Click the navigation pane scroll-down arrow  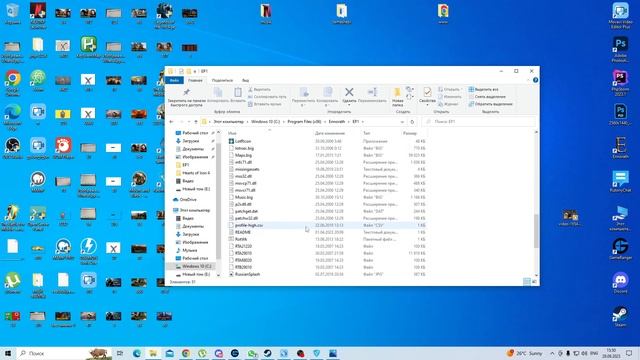tap(218, 275)
